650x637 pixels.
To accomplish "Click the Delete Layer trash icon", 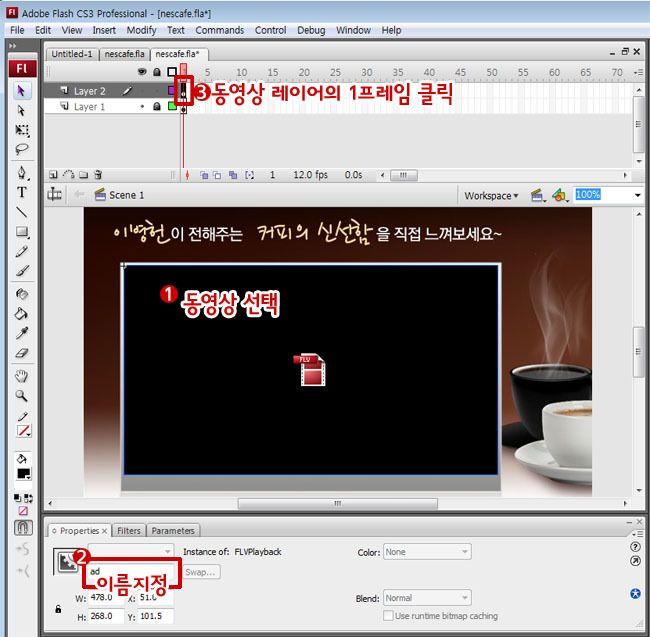I will coord(98,175).
